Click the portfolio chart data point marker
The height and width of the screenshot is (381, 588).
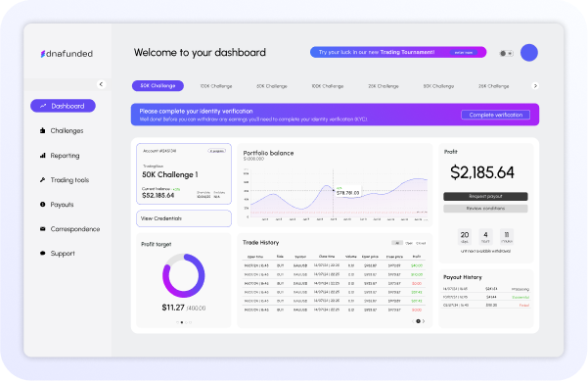[334, 190]
